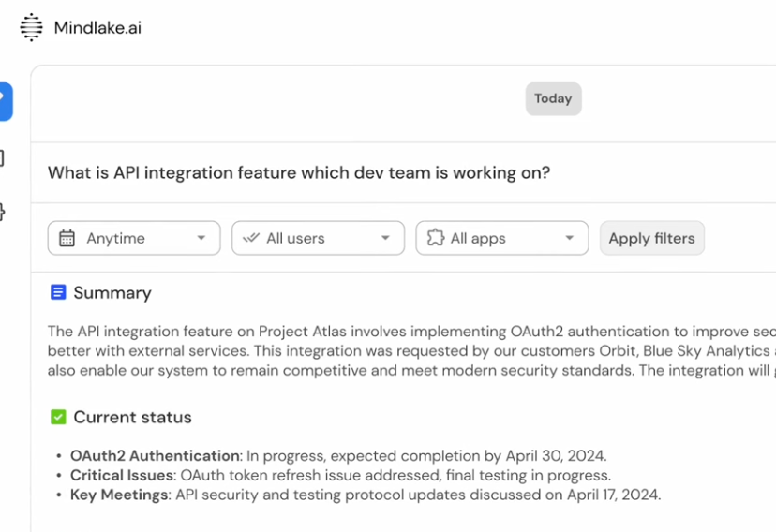Click the Mindlake.ai brand name
Image resolution: width=776 pixels, height=532 pixels.
97,27
